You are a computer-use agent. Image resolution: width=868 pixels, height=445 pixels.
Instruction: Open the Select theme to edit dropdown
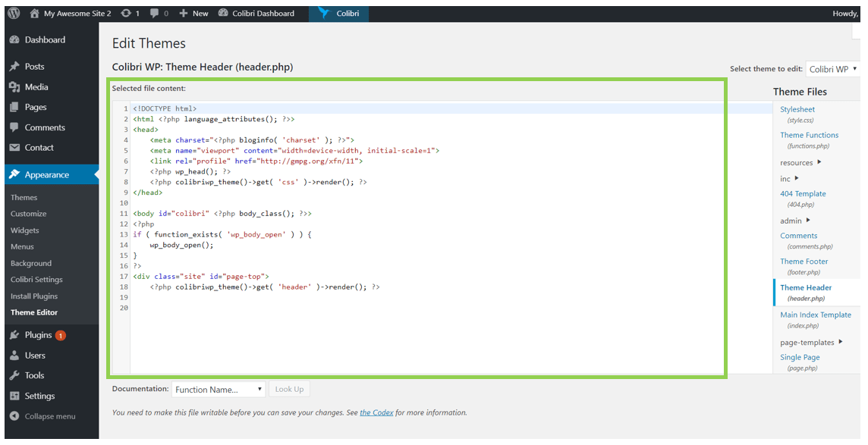(x=832, y=69)
